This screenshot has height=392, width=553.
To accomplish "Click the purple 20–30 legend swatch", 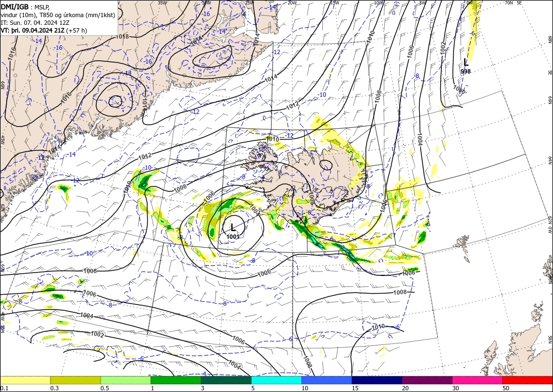I will 427,380.
